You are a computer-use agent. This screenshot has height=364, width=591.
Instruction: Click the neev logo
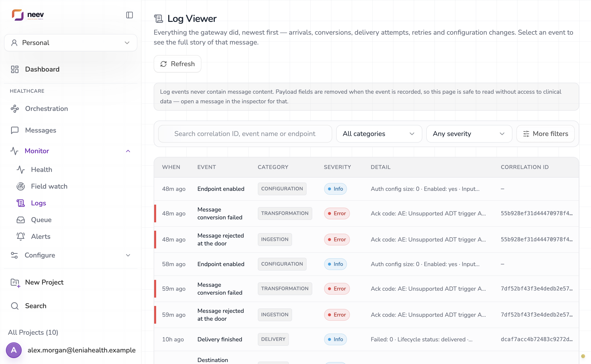pyautogui.click(x=28, y=15)
